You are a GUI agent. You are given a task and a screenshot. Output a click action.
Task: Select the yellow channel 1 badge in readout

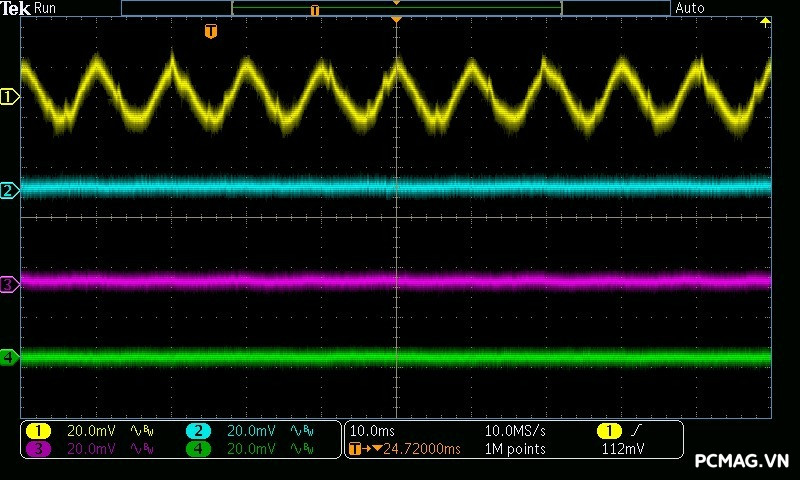click(x=38, y=431)
